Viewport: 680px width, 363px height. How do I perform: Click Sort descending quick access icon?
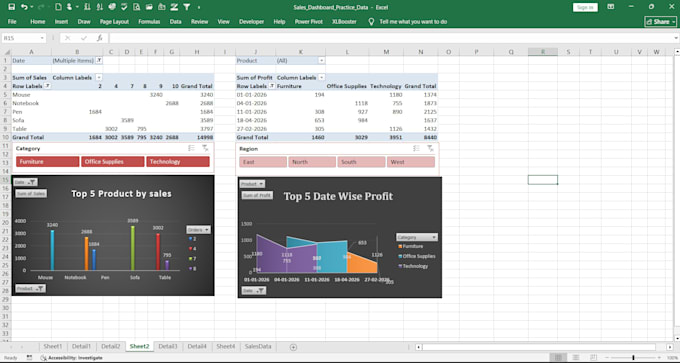[100, 7]
